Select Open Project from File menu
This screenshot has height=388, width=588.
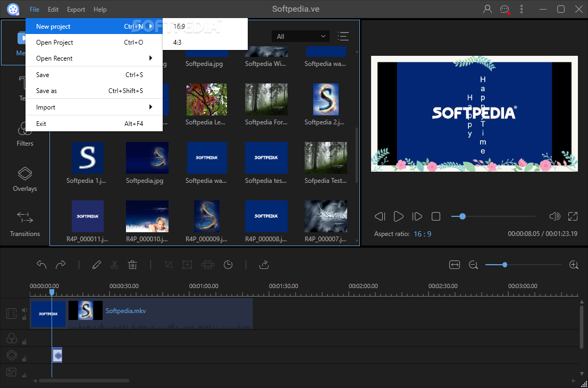(x=94, y=43)
